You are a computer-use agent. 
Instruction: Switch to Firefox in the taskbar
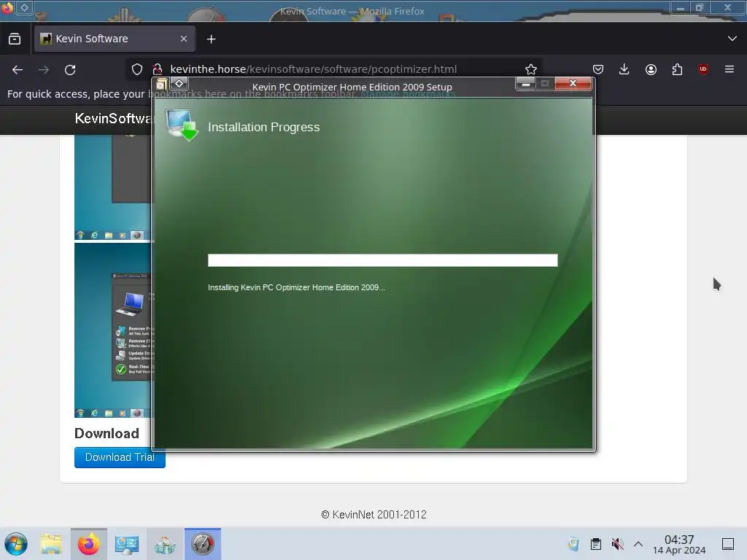[88, 544]
